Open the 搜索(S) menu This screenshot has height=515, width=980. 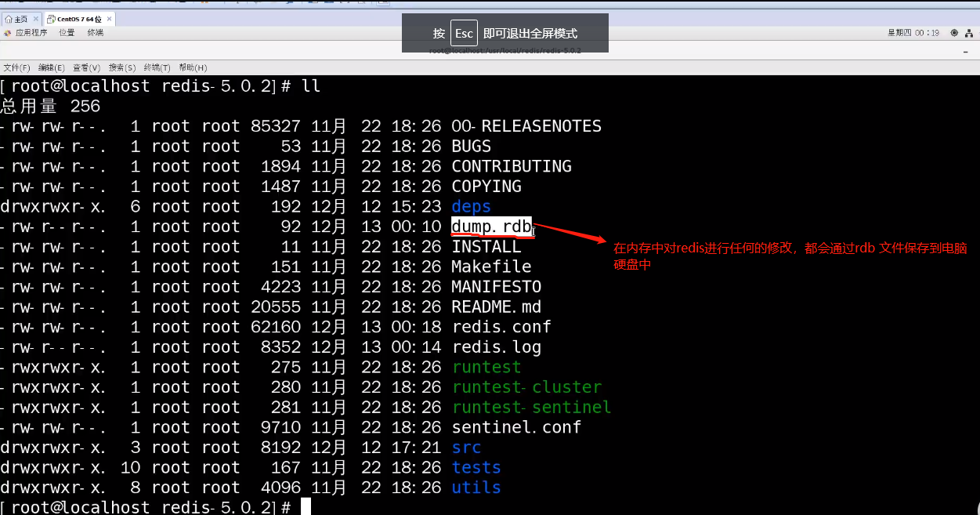click(122, 68)
